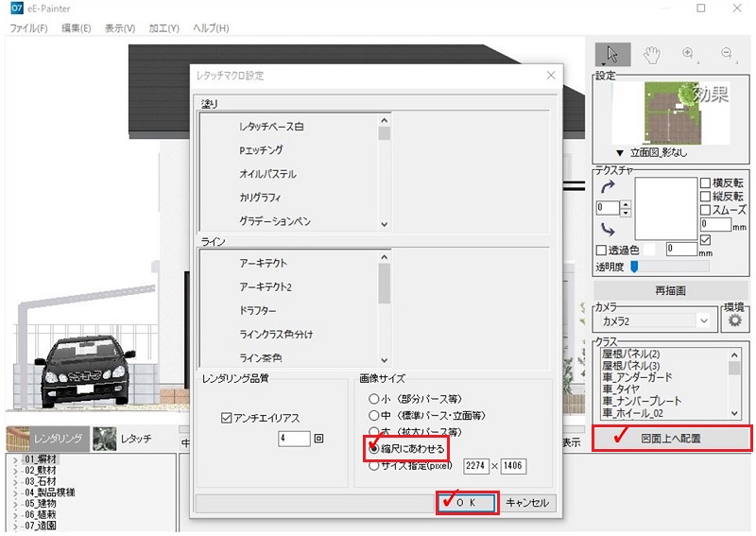The height and width of the screenshot is (536, 756).
Task: Toggle the checked box below the mm field
Action: coord(705,240)
